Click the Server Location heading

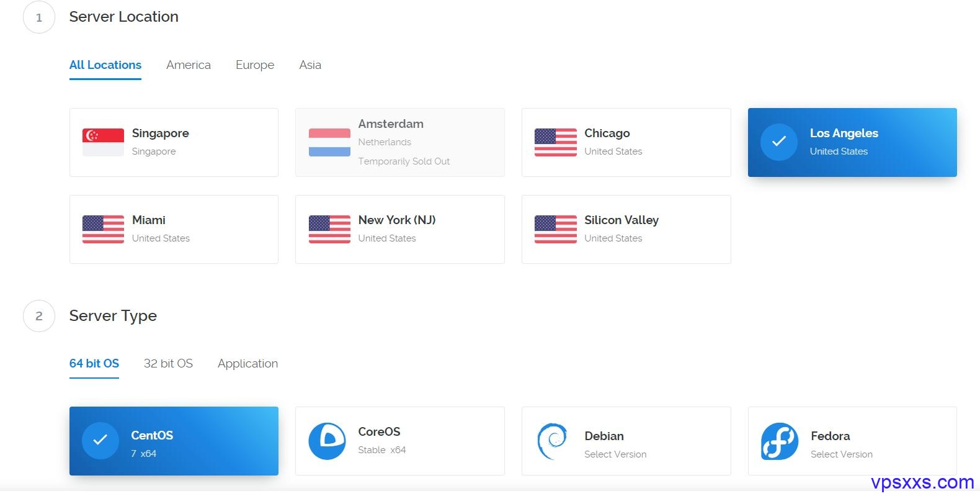click(123, 17)
